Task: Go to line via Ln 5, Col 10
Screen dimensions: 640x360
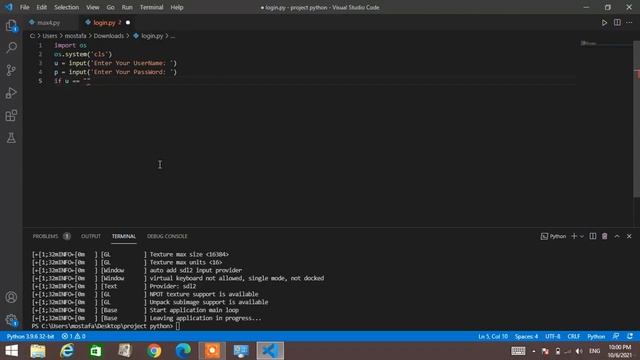Action: [x=493, y=336]
